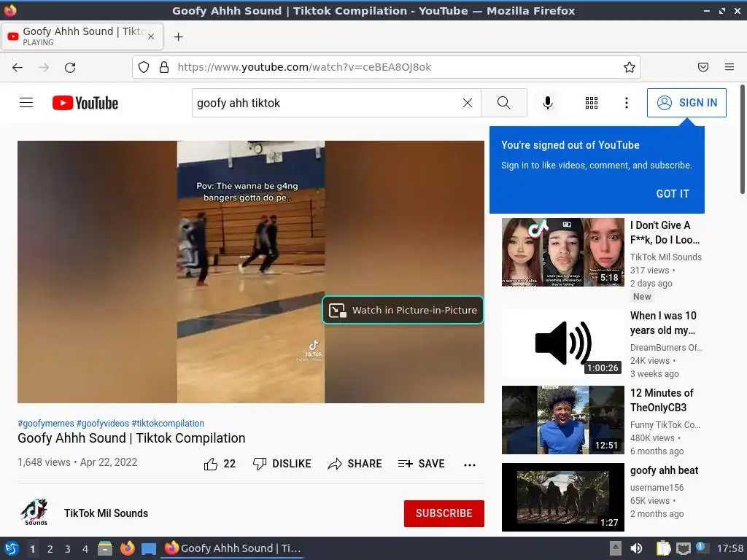Run search with the magnifier button
Image resolution: width=747 pixels, height=560 pixels.
tap(503, 103)
